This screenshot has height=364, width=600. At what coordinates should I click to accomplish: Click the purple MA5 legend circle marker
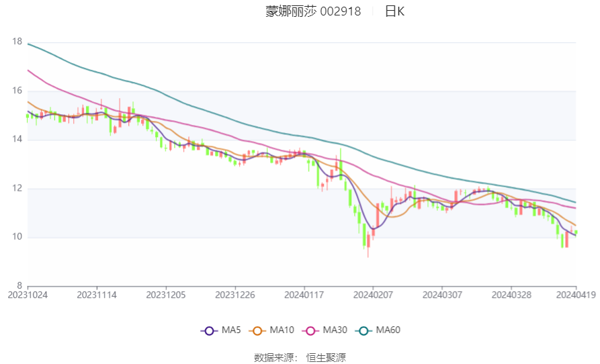point(209,330)
